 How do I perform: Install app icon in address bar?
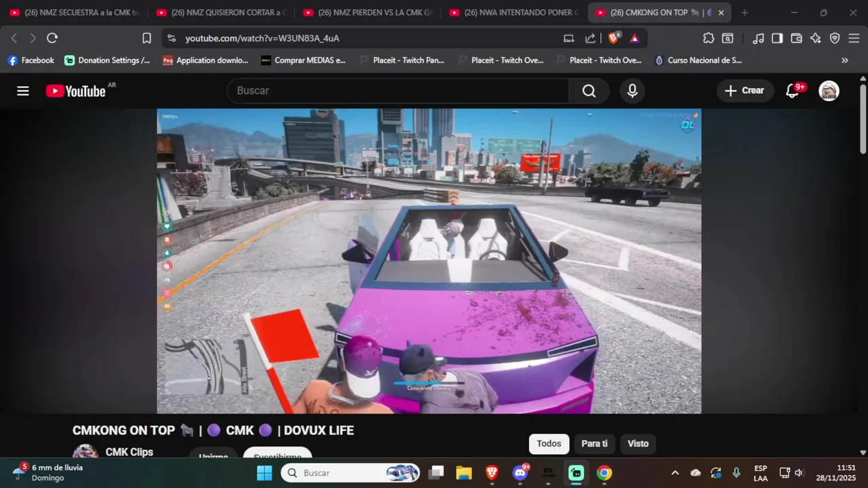tap(569, 38)
